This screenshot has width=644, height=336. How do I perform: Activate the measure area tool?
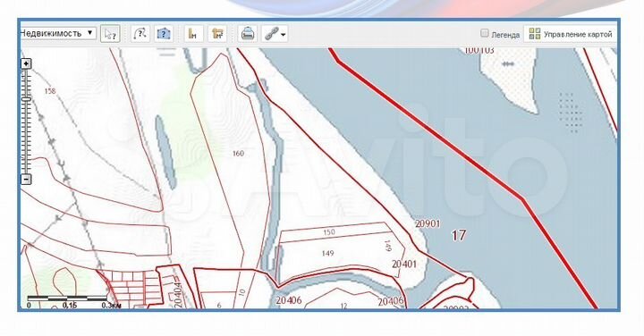[216, 34]
